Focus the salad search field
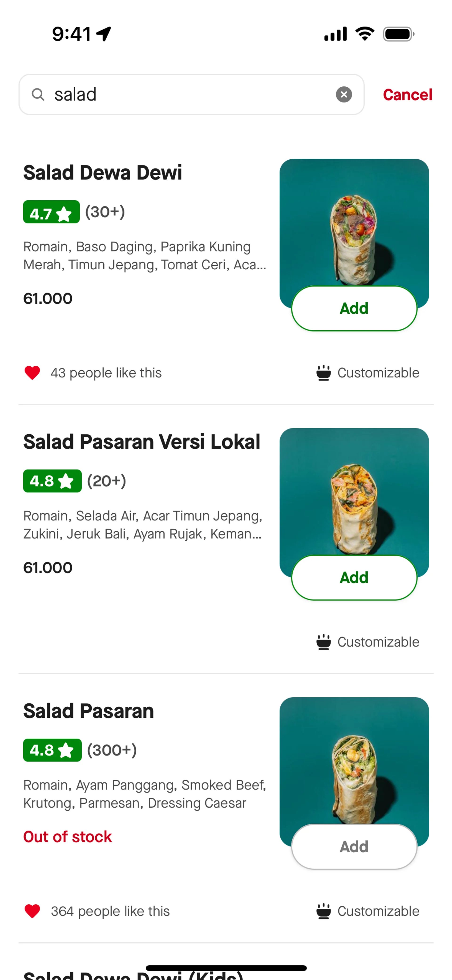This screenshot has height=980, width=452. (x=191, y=94)
